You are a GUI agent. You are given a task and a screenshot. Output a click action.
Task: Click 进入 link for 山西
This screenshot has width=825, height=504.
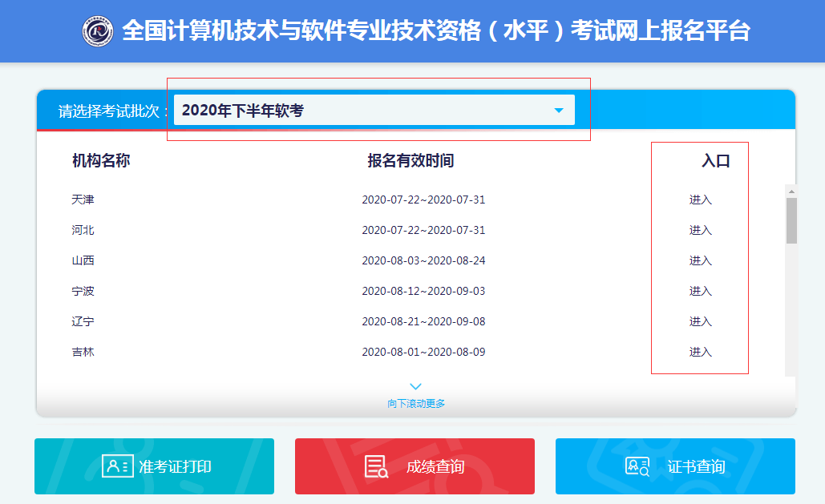(700, 261)
